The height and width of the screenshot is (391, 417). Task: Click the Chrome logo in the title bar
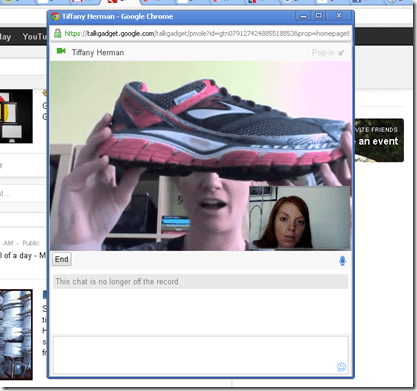55,16
